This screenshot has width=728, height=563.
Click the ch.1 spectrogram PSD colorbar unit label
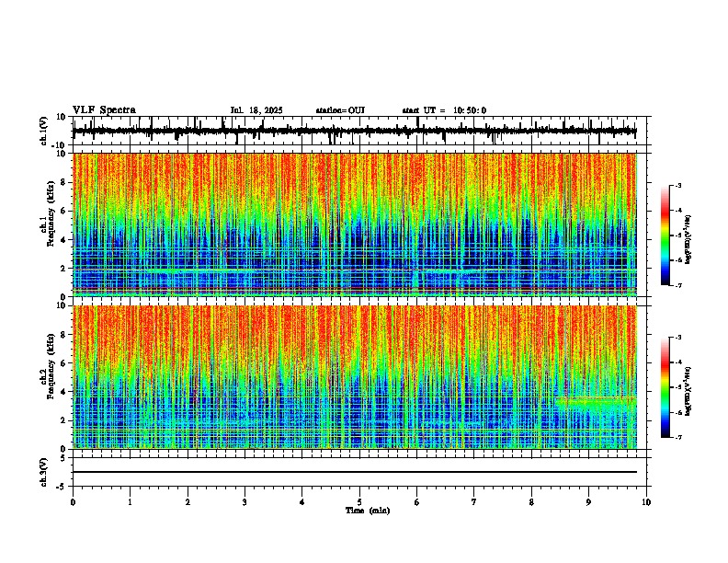point(688,240)
